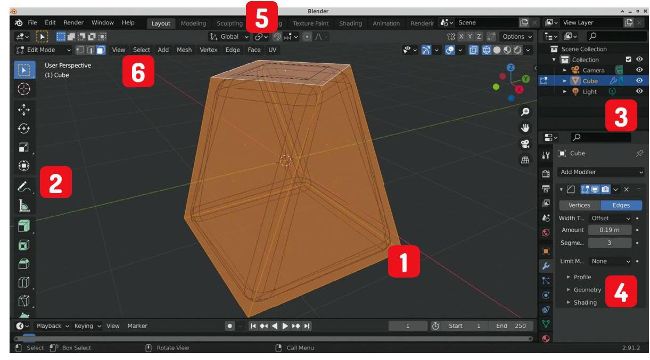This screenshot has height=360, width=650.
Task: Open the Modifier properties wrench tab
Action: click(546, 266)
